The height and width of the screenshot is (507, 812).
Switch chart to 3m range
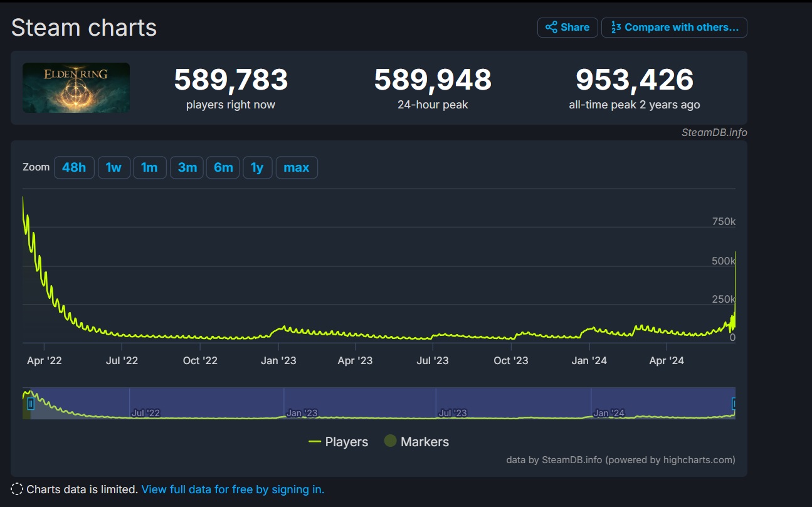187,167
